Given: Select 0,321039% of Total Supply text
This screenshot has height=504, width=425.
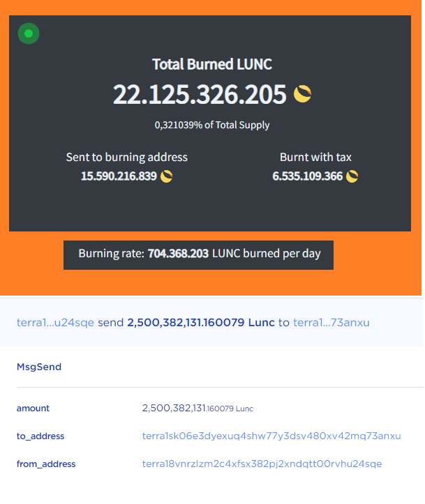Looking at the screenshot, I should point(212,125).
